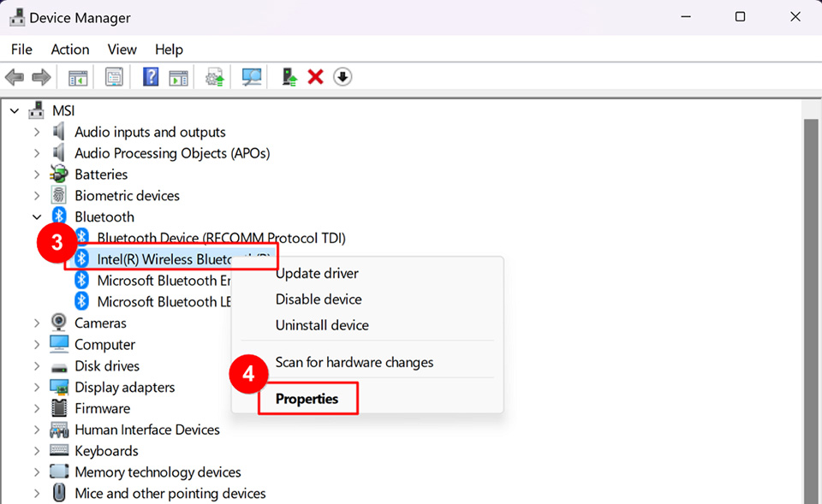Click the Human Interface Devices icon
Viewport: 822px width, 504px height.
pos(59,430)
